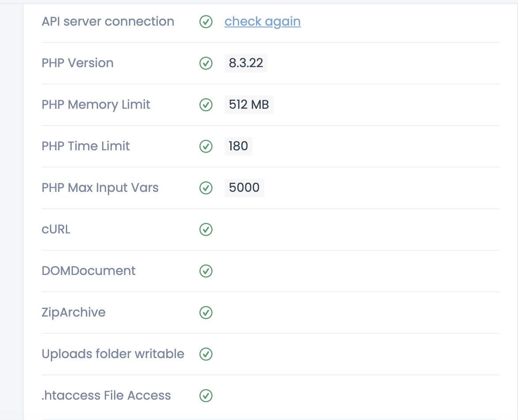Click the PHP Memory Limit checkmark icon
Image resolution: width=518 pixels, height=420 pixels.
click(x=206, y=105)
